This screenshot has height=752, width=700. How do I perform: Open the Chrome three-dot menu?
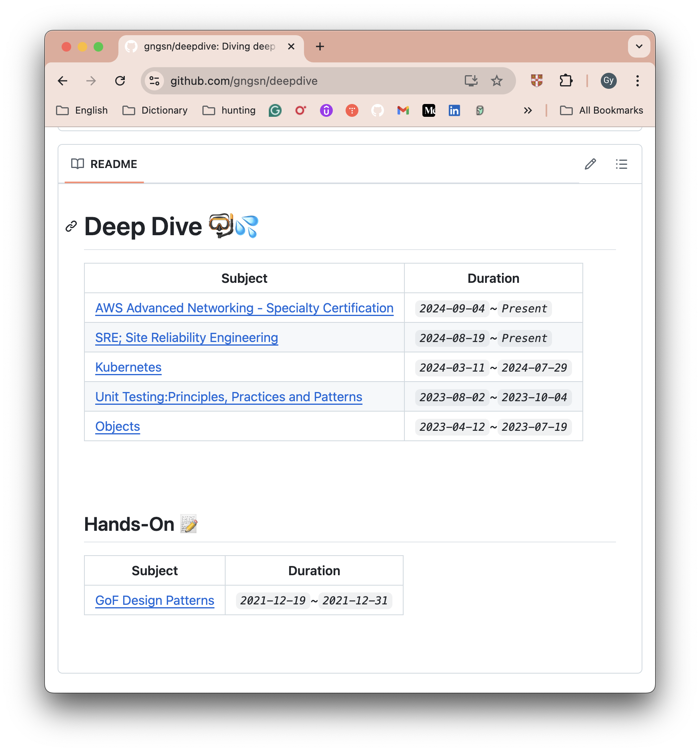pyautogui.click(x=637, y=81)
